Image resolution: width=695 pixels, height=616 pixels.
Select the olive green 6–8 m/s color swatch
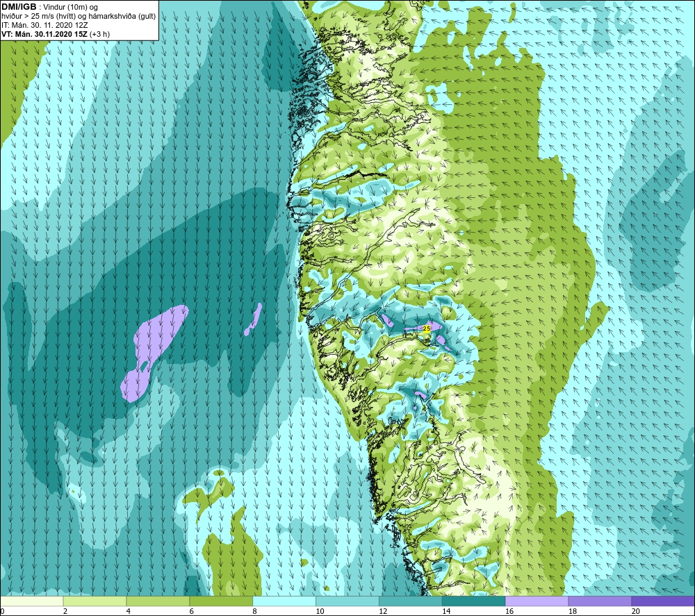point(221,601)
